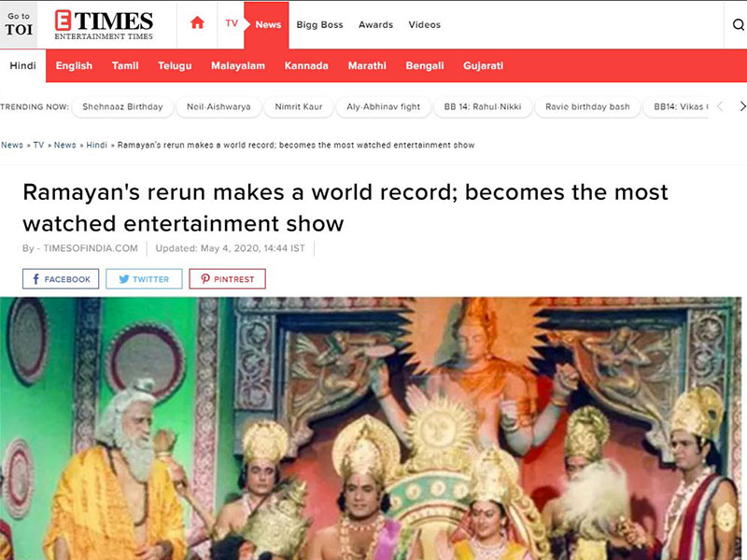Switch to Videos section

(x=424, y=25)
